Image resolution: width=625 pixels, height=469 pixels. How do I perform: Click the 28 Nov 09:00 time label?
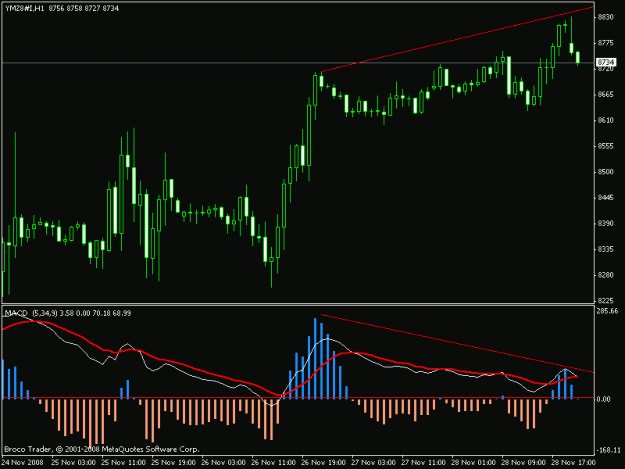523,463
